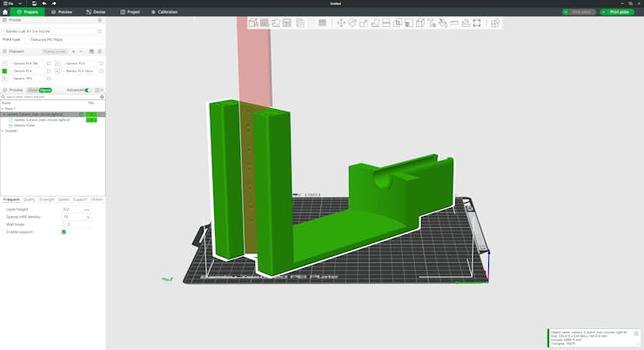Switch to the Project tab
Screen dimensions: 644x350
130,12
